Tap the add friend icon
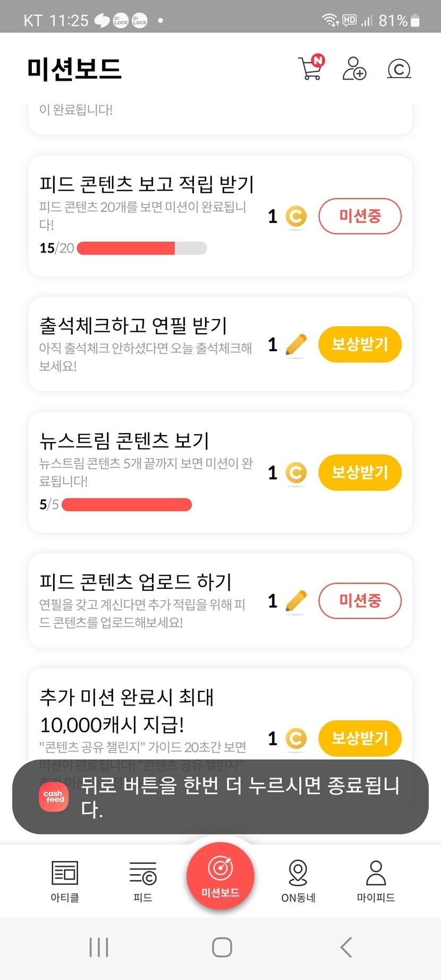Screen dimensions: 441x980 [x=354, y=69]
